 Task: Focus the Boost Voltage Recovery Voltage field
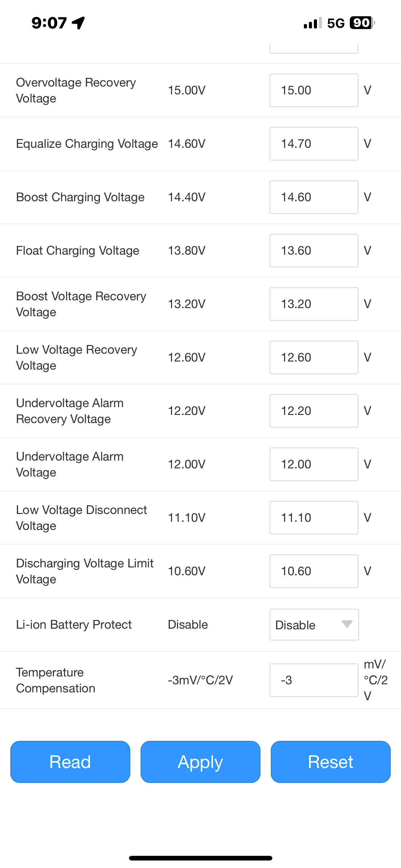point(314,304)
